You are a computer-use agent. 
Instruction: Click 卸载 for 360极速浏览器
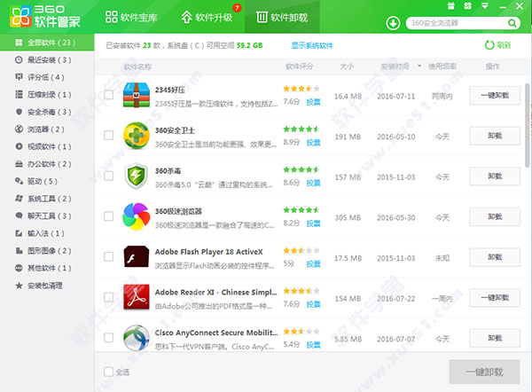(495, 216)
